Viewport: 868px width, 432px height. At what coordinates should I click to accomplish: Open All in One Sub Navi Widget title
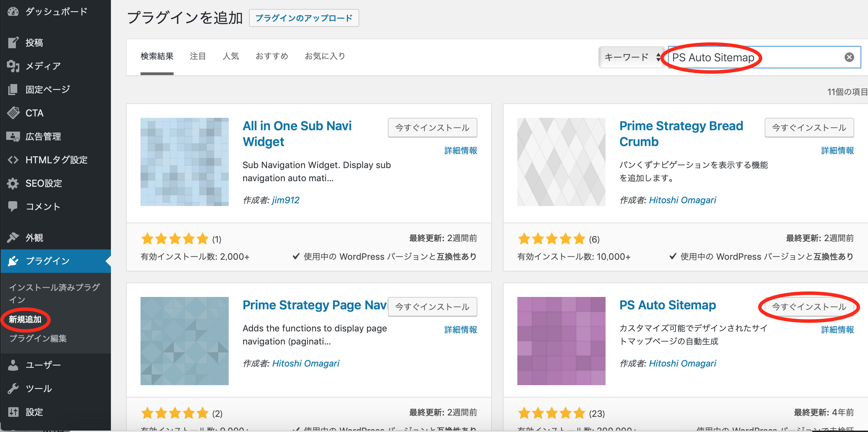[297, 134]
